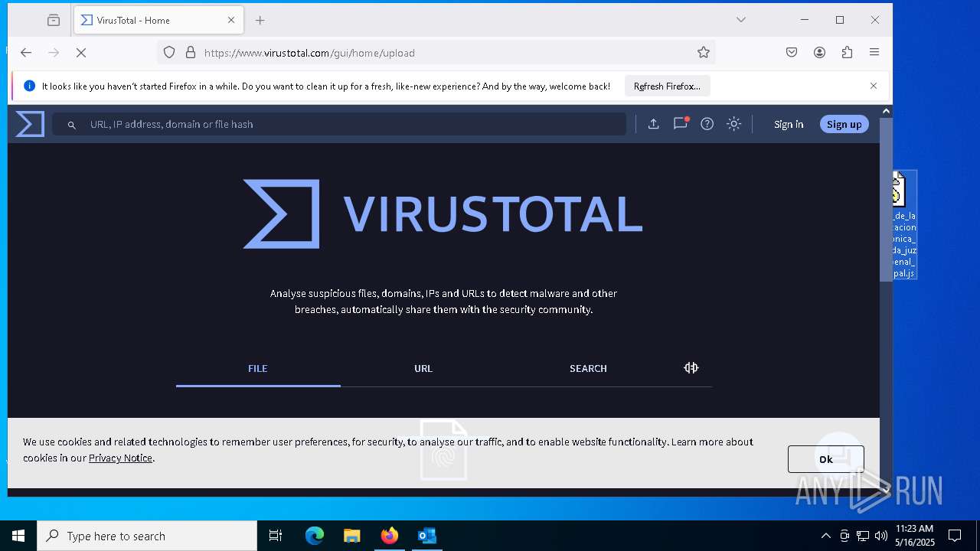Open the Save to Pocket icon
980x551 pixels.
792,52
